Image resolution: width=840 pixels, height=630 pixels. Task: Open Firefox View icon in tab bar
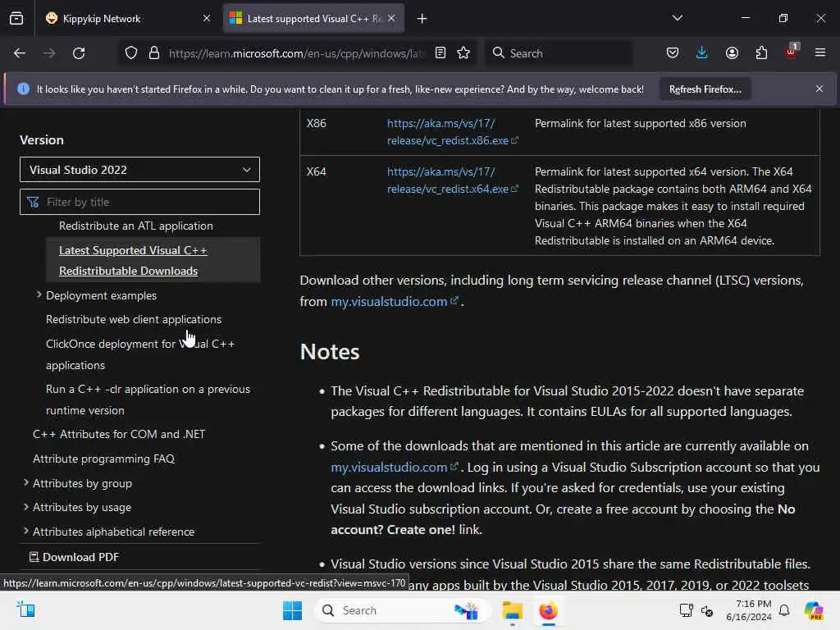(16, 19)
